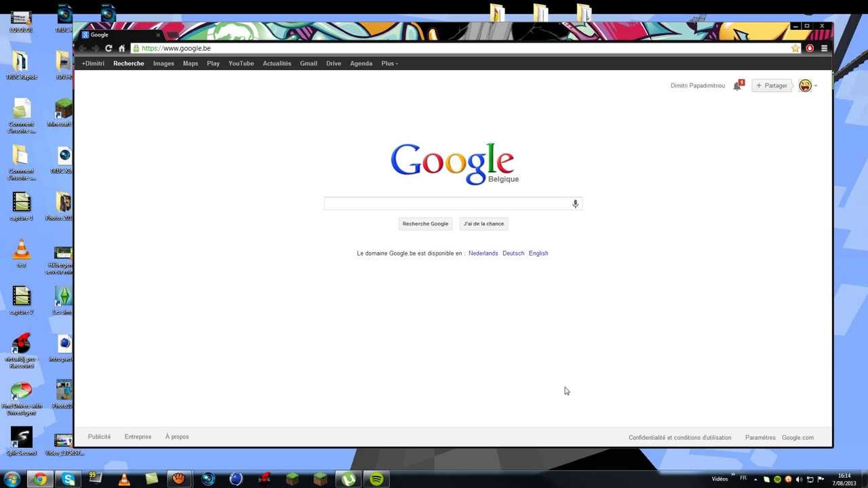Open YouTube in the Google bar

241,64
